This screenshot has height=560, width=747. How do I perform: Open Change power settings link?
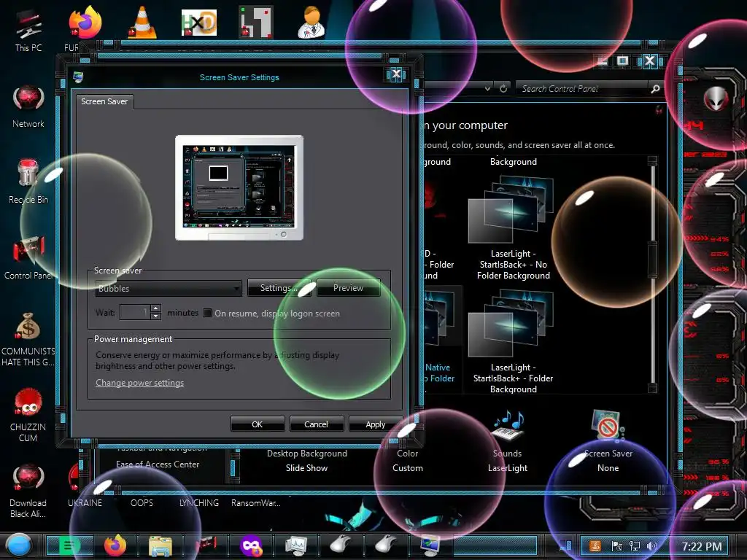coord(139,382)
